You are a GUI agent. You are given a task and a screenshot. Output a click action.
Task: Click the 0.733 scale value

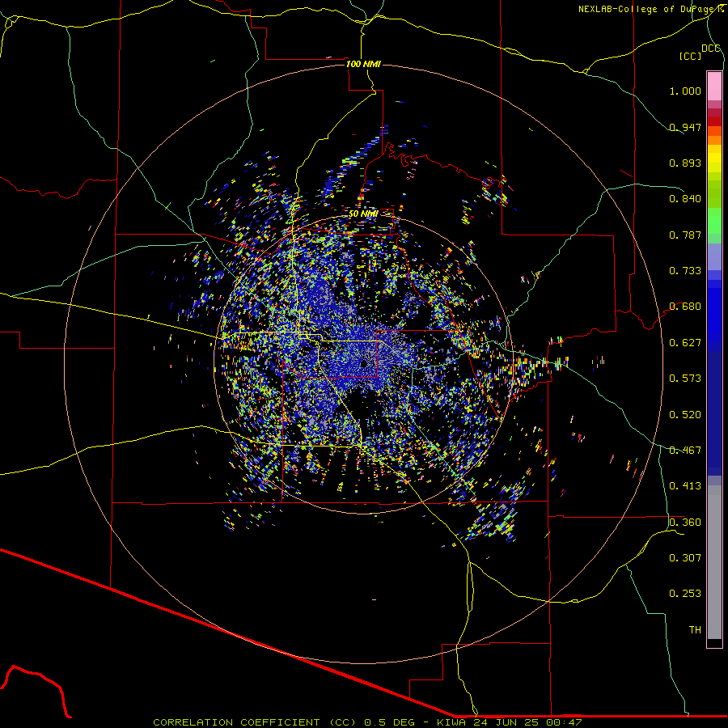[685, 271]
